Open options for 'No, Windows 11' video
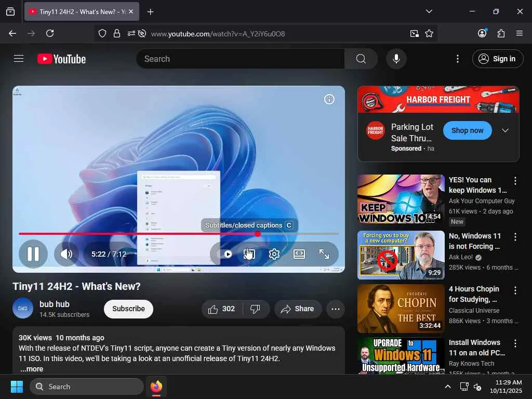 click(x=515, y=237)
